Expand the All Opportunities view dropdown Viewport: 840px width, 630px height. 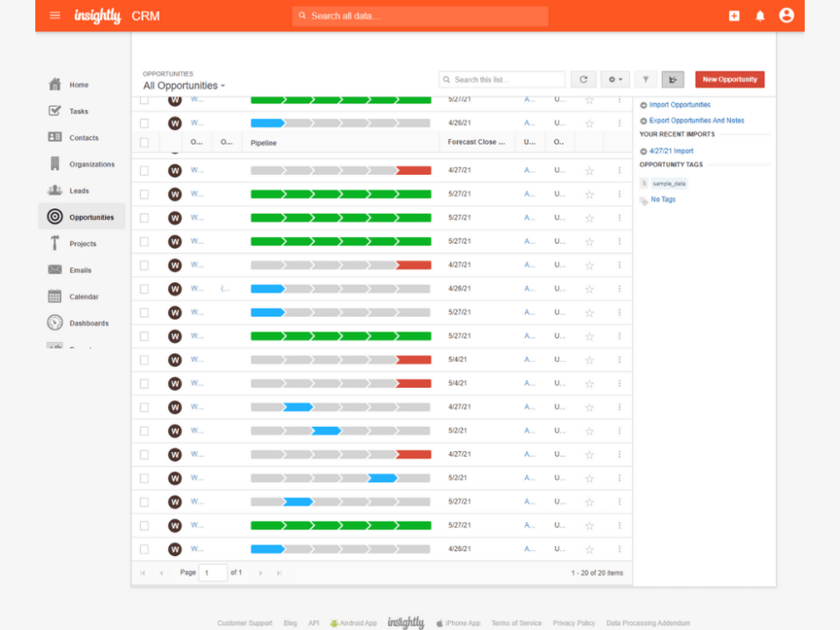(x=184, y=86)
